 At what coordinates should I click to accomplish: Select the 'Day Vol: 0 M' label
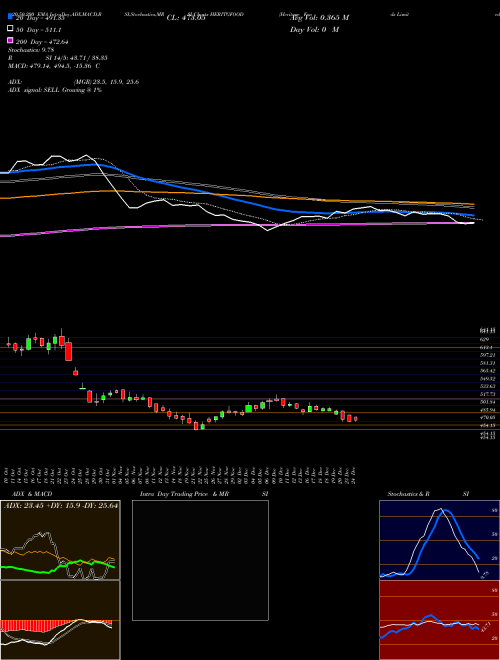[314, 29]
